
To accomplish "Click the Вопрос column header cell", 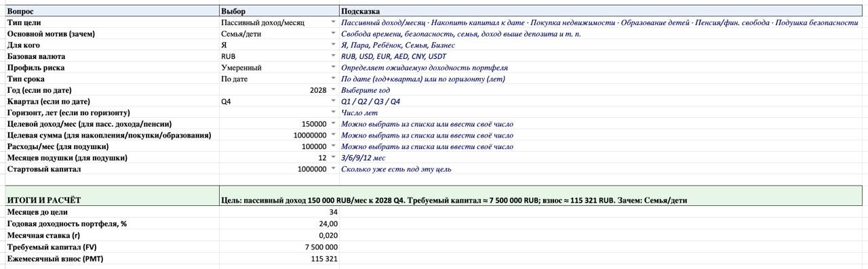I will click(112, 12).
